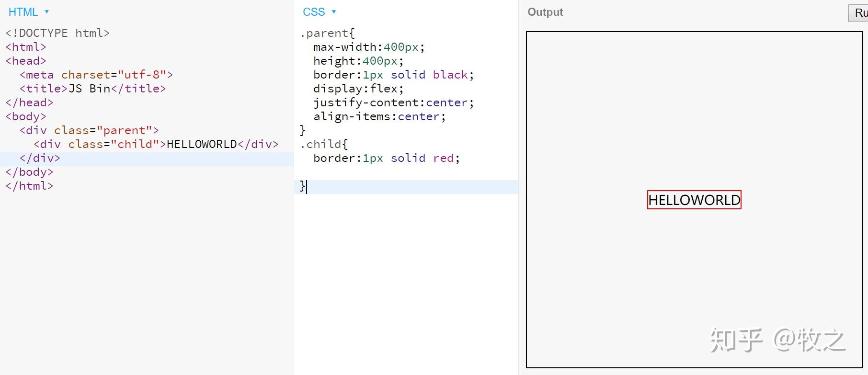Click the justify-content:center; declaration
Screen dimensions: 868x375
click(394, 102)
